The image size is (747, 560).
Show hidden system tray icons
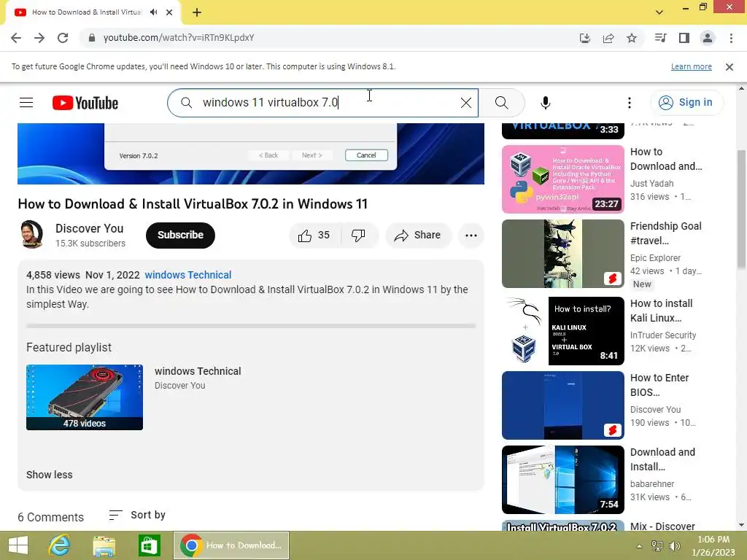click(639, 546)
